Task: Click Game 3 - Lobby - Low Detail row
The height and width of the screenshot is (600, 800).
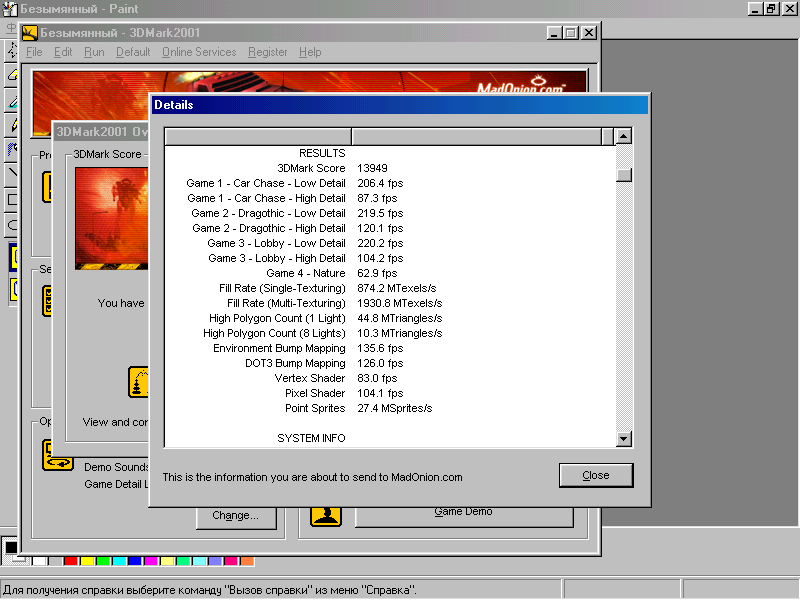Action: [390, 243]
